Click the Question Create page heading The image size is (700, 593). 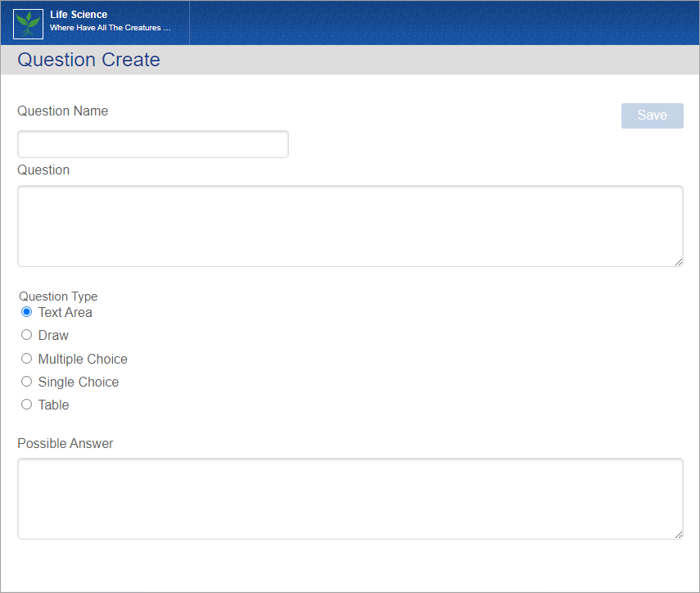point(88,59)
